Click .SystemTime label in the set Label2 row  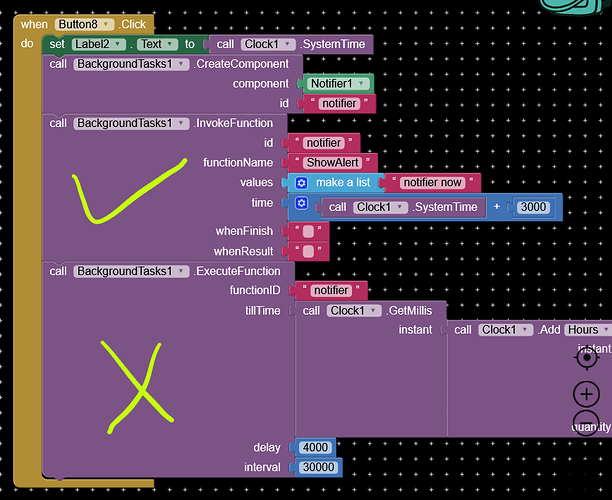(333, 44)
